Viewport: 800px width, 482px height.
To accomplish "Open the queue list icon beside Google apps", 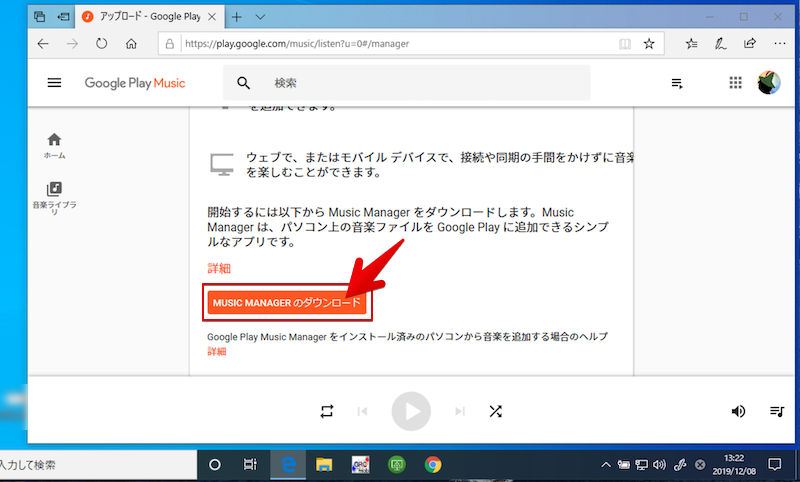I will (678, 83).
